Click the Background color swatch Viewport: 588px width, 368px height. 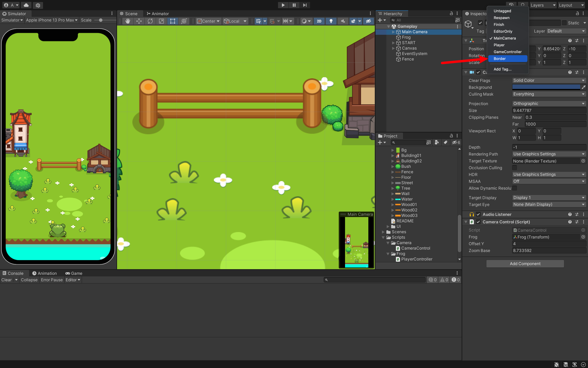coord(546,87)
